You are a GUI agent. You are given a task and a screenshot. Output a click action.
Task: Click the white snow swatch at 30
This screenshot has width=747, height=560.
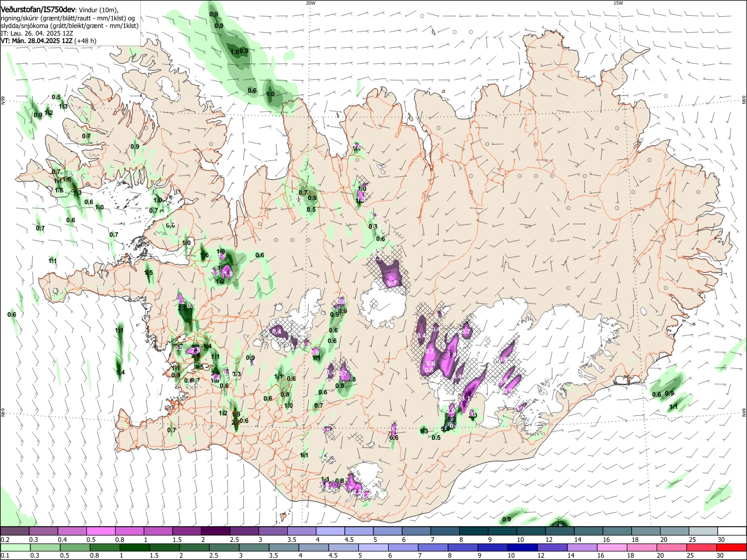pos(732,531)
